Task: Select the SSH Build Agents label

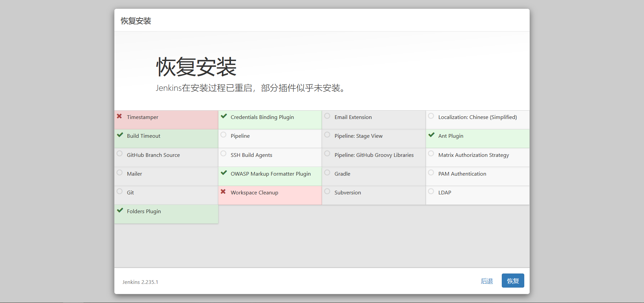Action: click(252, 155)
